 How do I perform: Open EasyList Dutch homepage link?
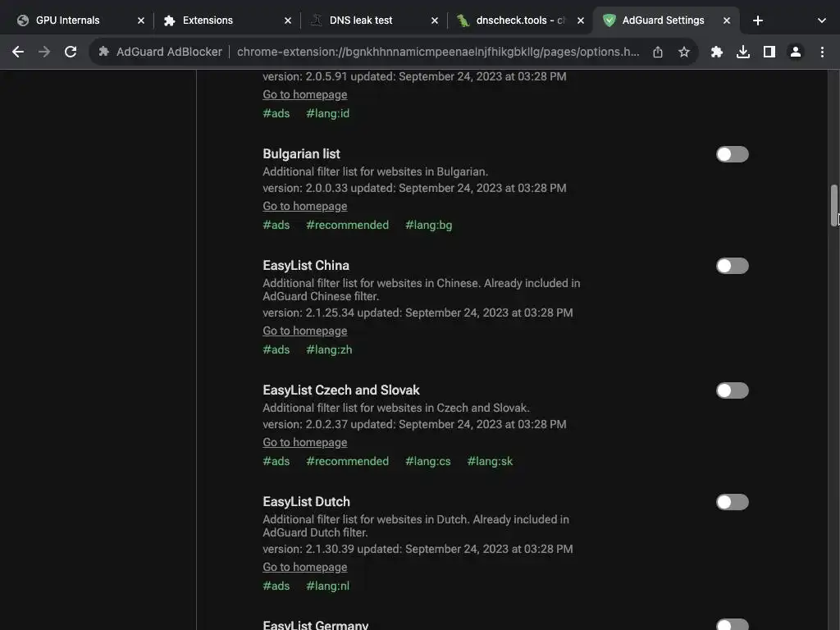(305, 568)
